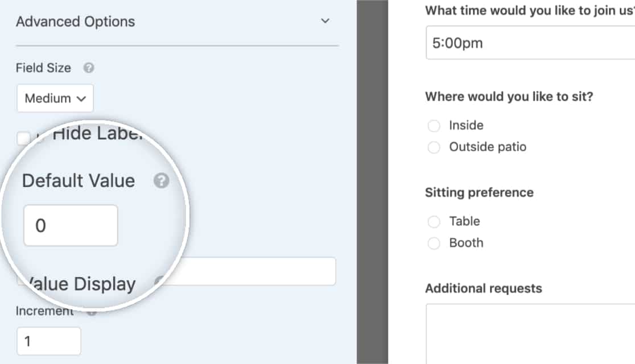Select the Inside radio button
Viewport: 635px width, 364px height.
coord(434,125)
